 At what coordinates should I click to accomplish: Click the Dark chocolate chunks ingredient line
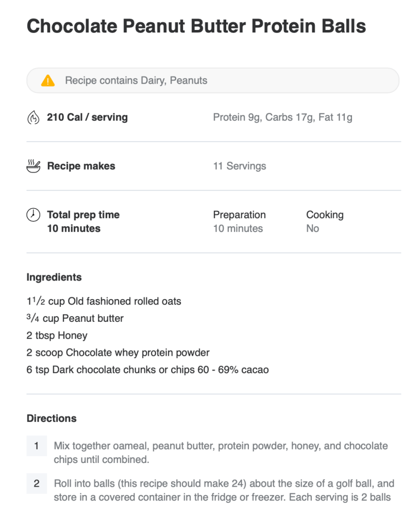tap(147, 370)
